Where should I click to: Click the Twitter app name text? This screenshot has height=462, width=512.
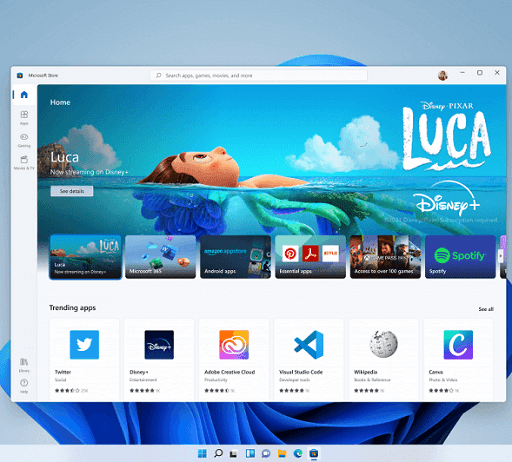(63, 372)
